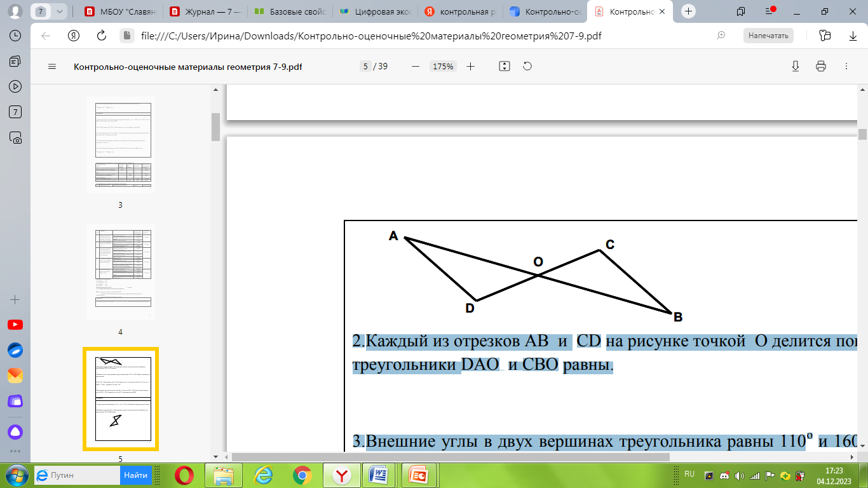Toggle fit to page button

505,66
